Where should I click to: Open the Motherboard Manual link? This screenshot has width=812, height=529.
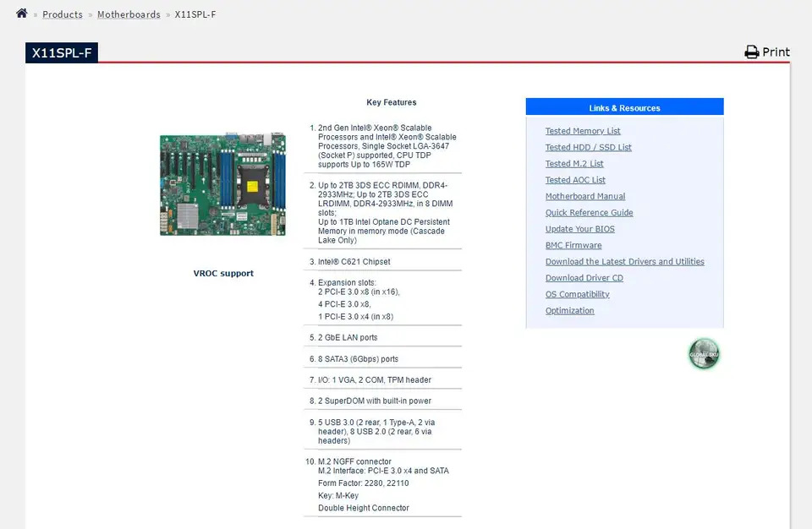click(585, 196)
